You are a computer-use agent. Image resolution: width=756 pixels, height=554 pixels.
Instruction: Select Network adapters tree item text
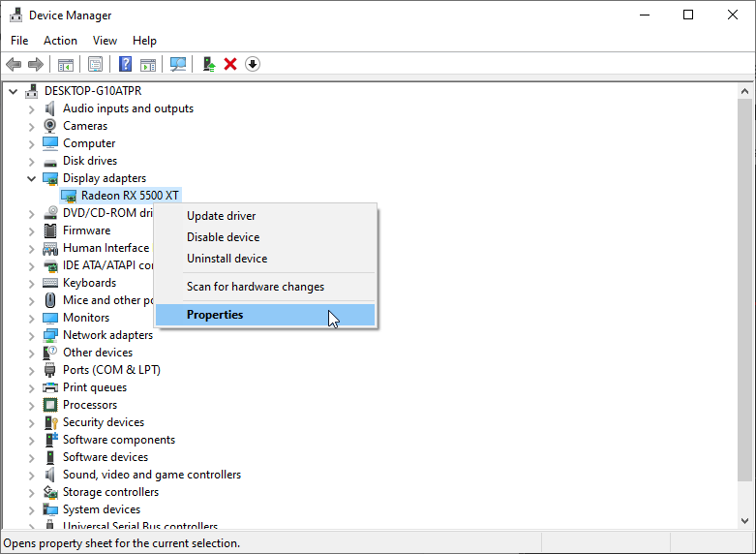pos(108,335)
